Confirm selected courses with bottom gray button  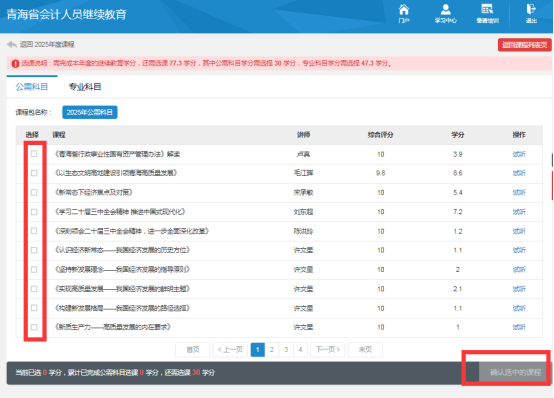coord(515,373)
